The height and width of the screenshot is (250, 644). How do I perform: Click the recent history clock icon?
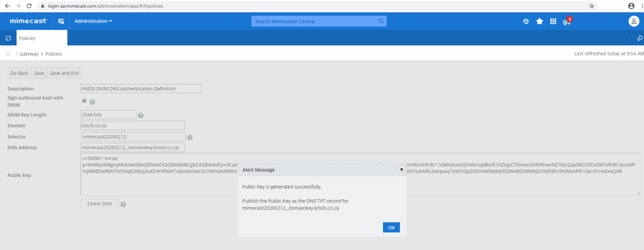pyautogui.click(x=525, y=21)
